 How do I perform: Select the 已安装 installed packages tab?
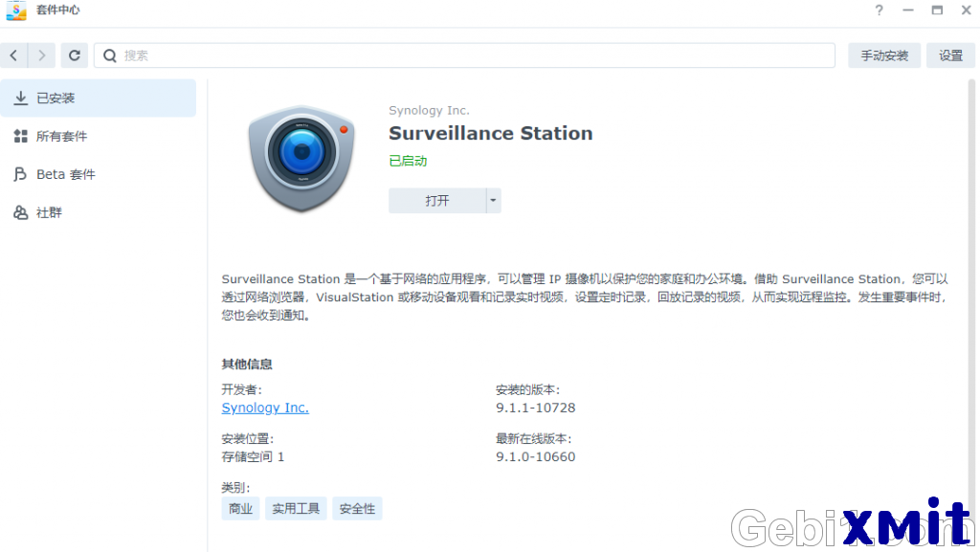(99, 98)
